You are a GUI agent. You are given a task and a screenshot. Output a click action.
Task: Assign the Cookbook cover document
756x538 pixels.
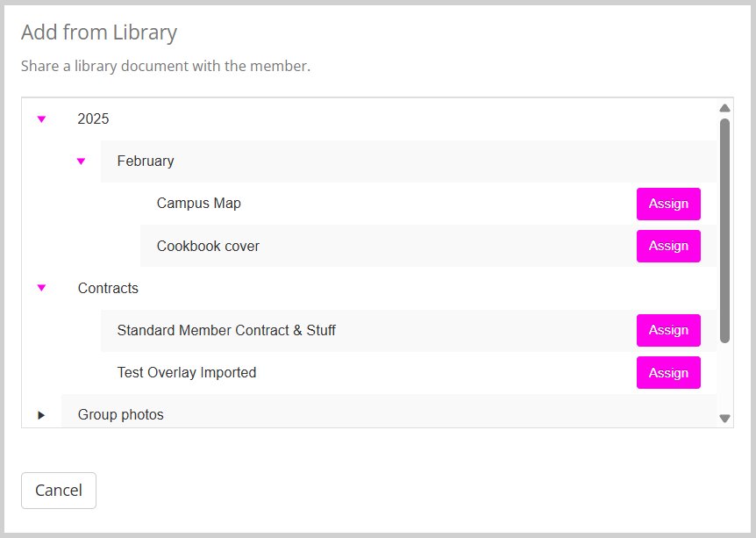(668, 246)
